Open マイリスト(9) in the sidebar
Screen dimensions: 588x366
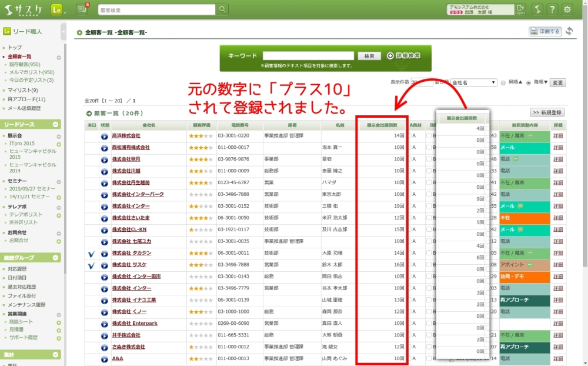click(23, 90)
